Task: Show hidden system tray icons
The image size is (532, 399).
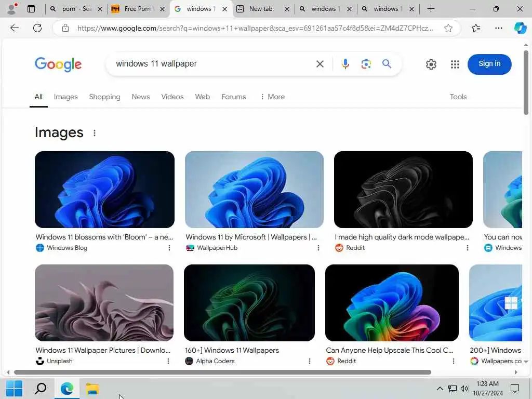Action: 440,389
